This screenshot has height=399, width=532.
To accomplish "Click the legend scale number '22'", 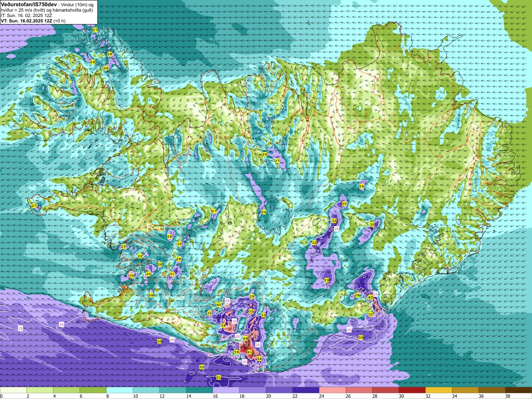I will pyautogui.click(x=295, y=396).
